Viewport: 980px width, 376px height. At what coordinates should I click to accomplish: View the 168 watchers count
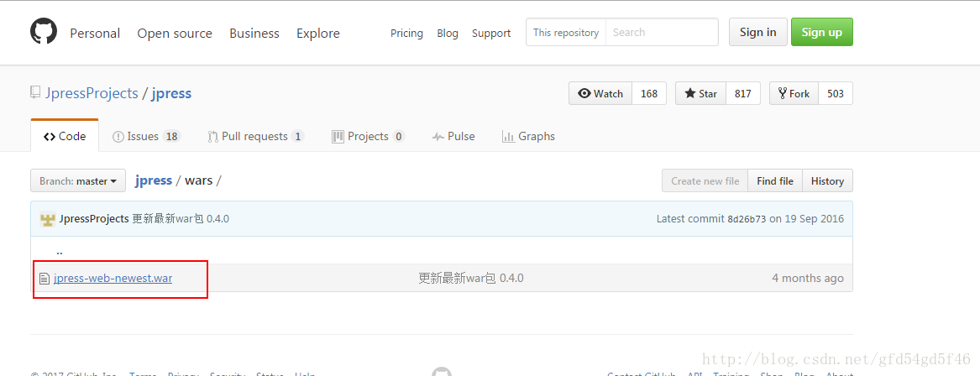pos(649,93)
